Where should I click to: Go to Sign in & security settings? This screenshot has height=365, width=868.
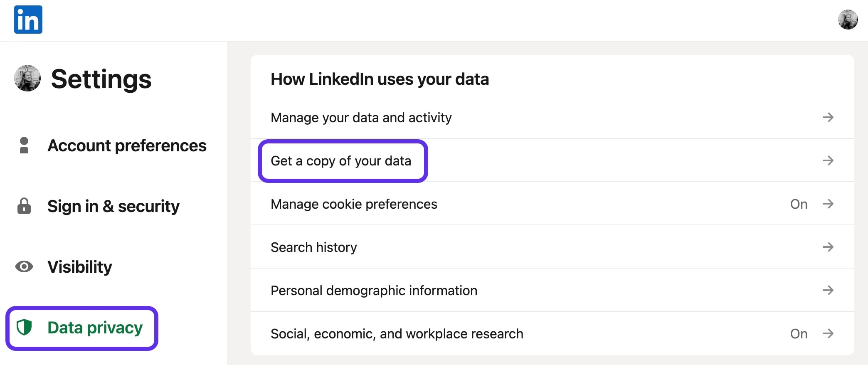(x=113, y=206)
